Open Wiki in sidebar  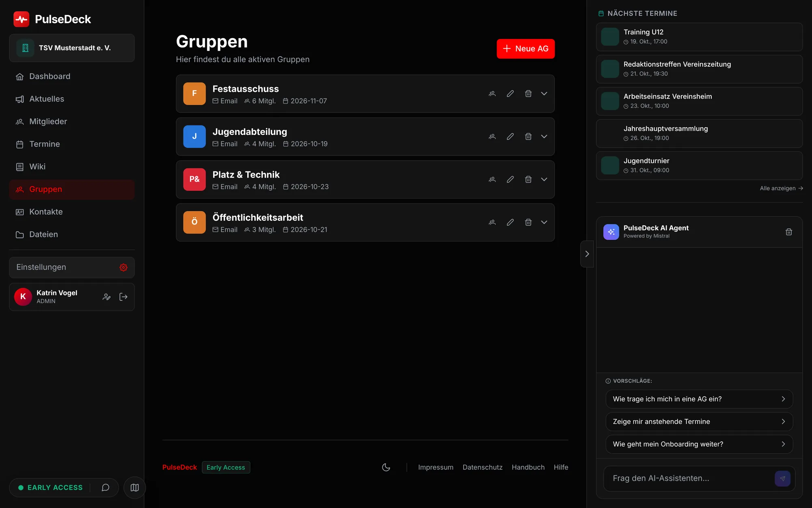click(72, 167)
